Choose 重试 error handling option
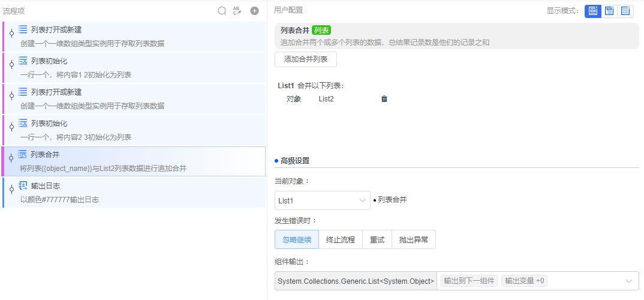This screenshot has height=300, width=644. pos(377,239)
